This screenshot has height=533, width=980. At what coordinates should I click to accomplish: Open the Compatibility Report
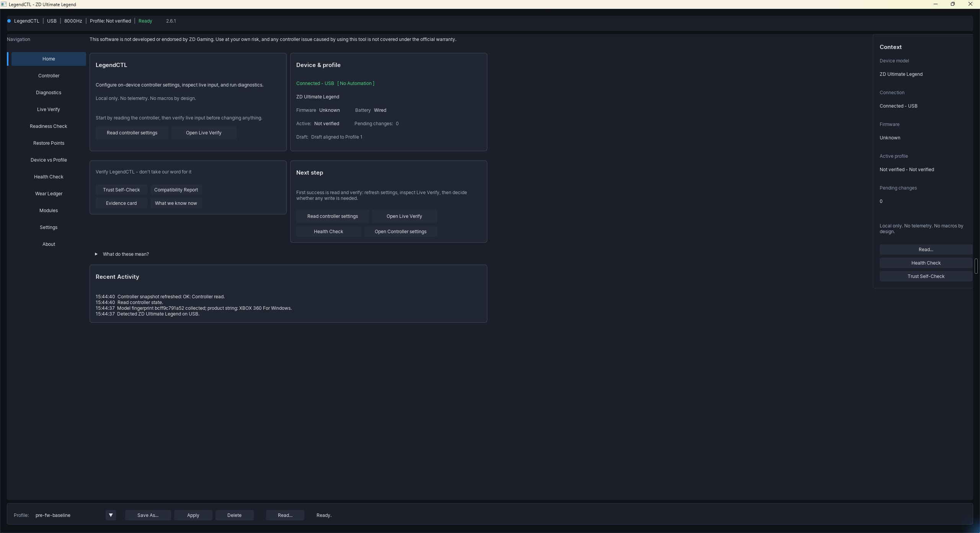(x=176, y=190)
